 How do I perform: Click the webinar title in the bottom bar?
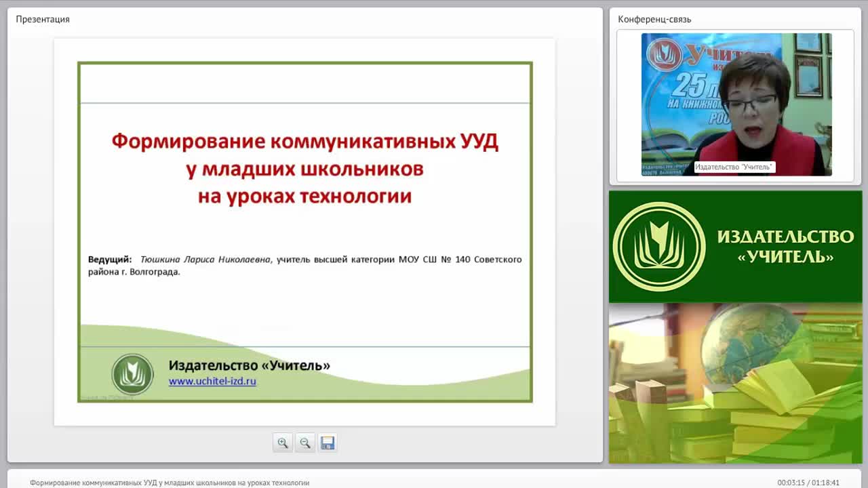pyautogui.click(x=170, y=483)
